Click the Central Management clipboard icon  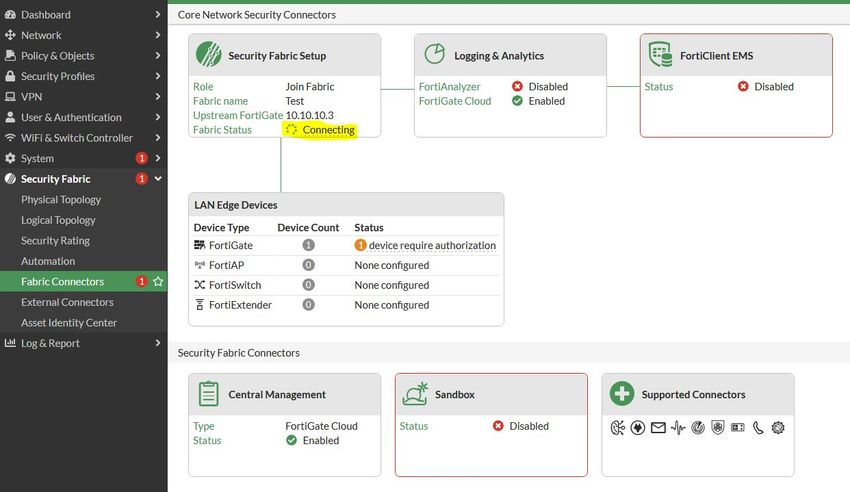(209, 394)
